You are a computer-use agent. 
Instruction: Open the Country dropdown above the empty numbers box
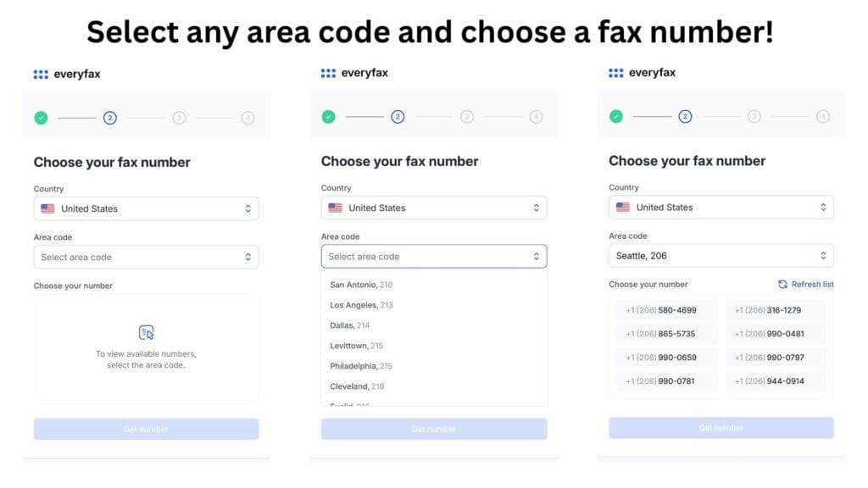[x=146, y=208]
